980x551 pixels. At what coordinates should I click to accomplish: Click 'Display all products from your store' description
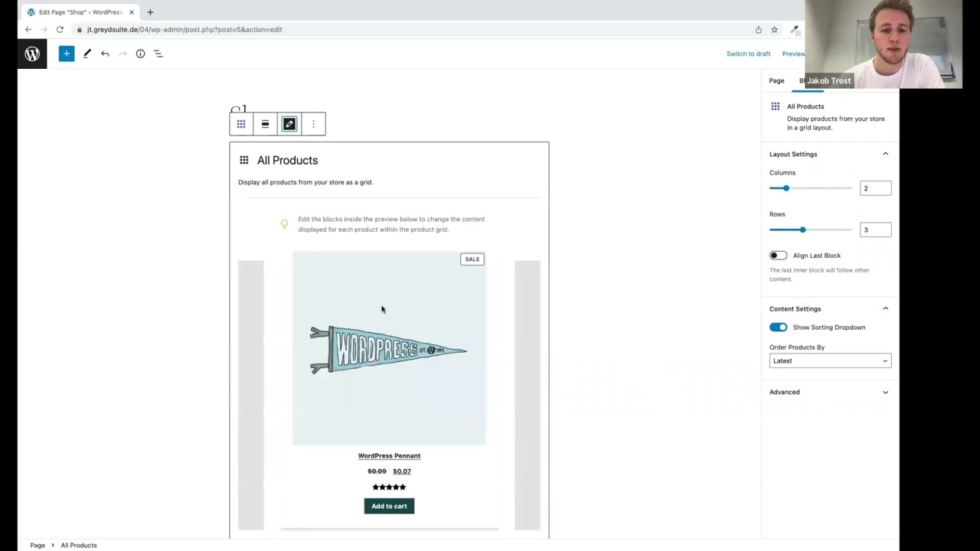pyautogui.click(x=305, y=182)
